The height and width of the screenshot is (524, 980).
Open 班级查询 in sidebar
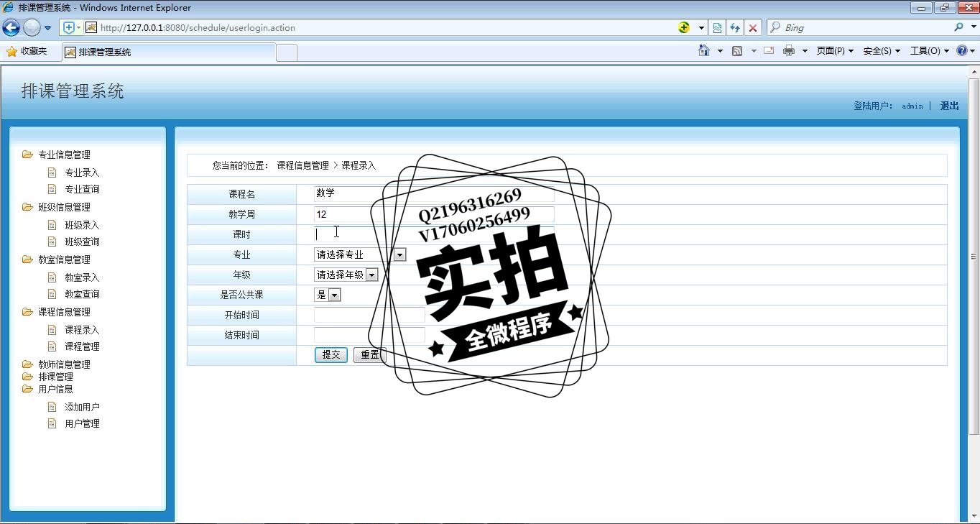pos(82,242)
